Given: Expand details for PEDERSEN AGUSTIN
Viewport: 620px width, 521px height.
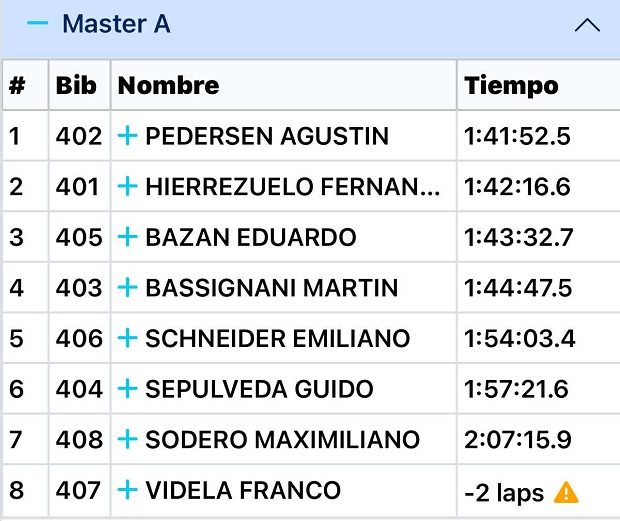Looking at the screenshot, I should 127,136.
